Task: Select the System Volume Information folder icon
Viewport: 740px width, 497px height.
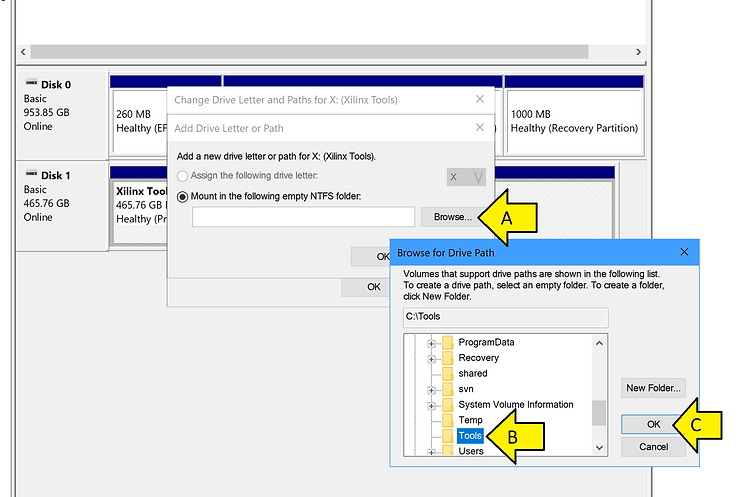Action: (x=448, y=405)
